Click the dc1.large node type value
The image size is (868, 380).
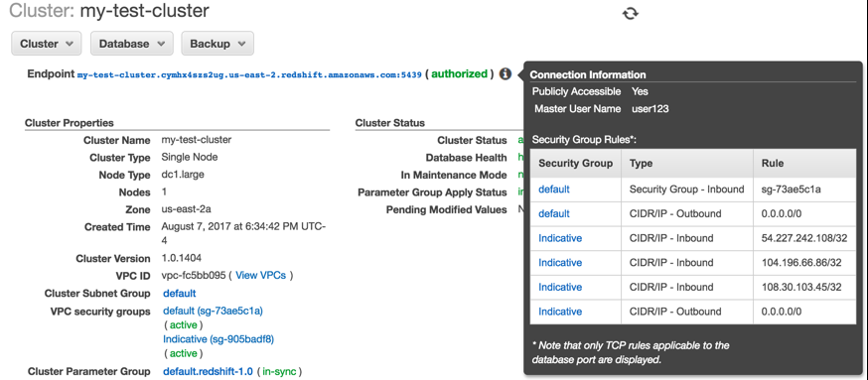coord(183,175)
